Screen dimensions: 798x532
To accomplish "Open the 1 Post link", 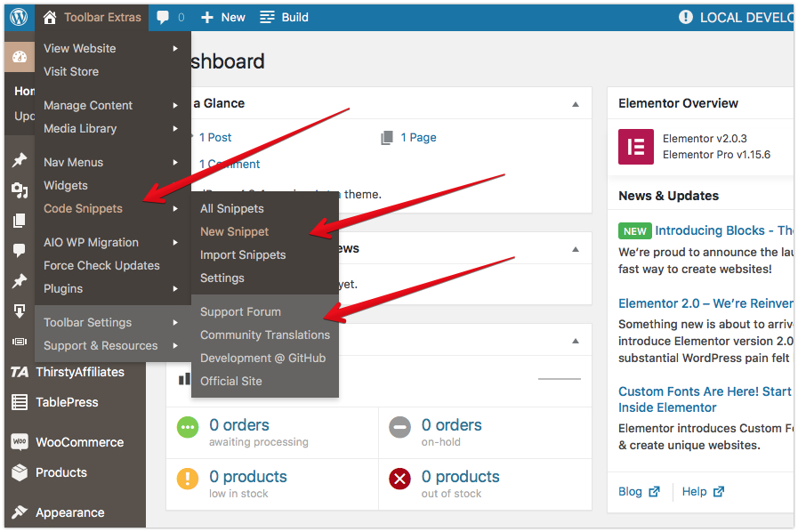I will point(215,138).
